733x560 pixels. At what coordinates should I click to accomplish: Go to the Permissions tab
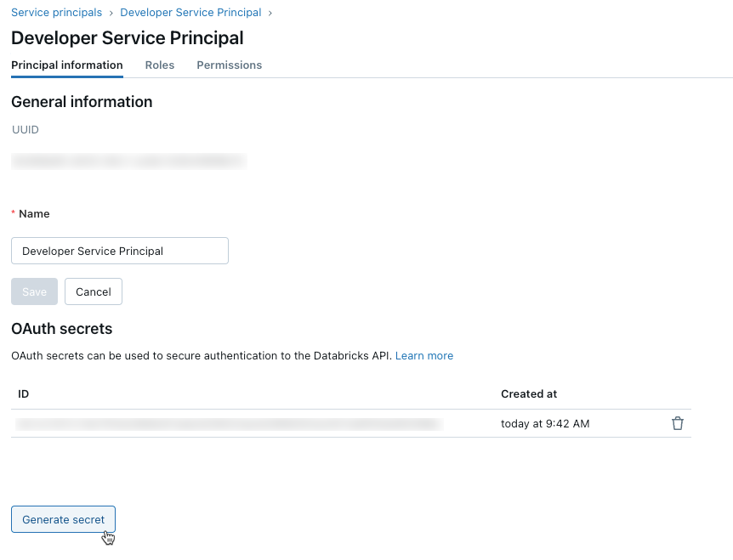[x=229, y=65]
